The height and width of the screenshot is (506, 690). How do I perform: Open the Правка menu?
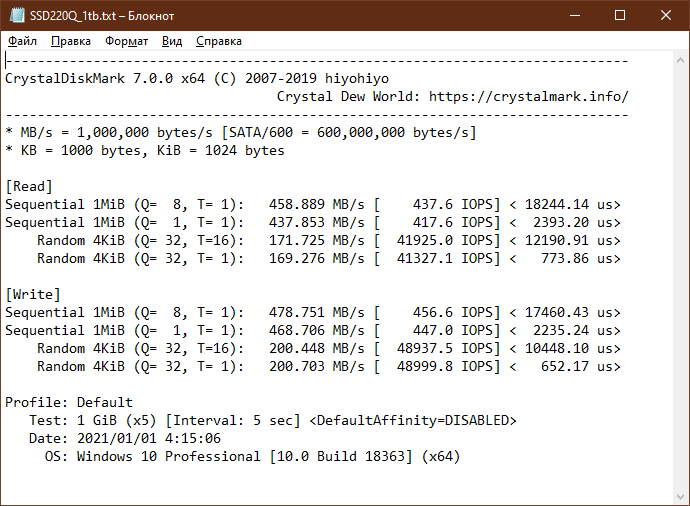[x=71, y=41]
